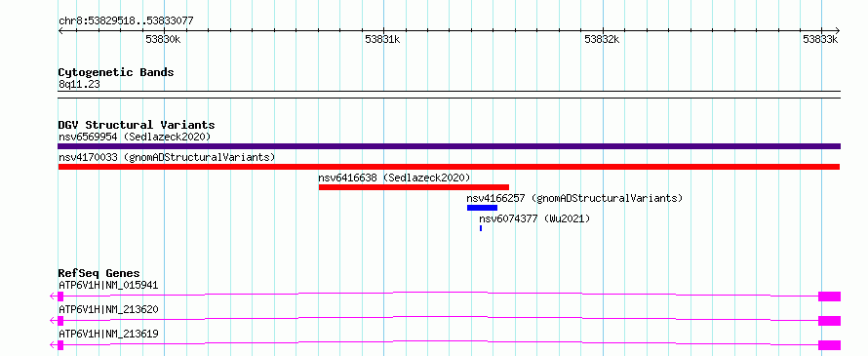Click the left-end small exon of NM_213620
Screen dimensions: 868x356
(x=60, y=321)
